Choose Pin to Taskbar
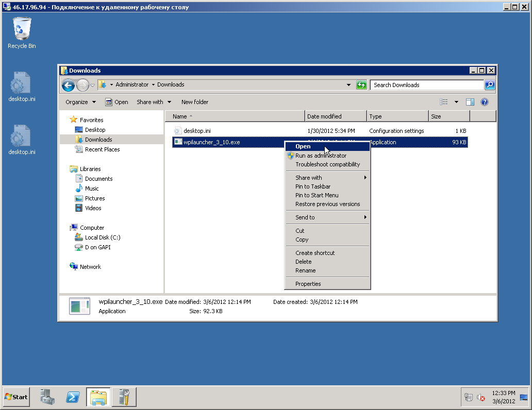 327,186
